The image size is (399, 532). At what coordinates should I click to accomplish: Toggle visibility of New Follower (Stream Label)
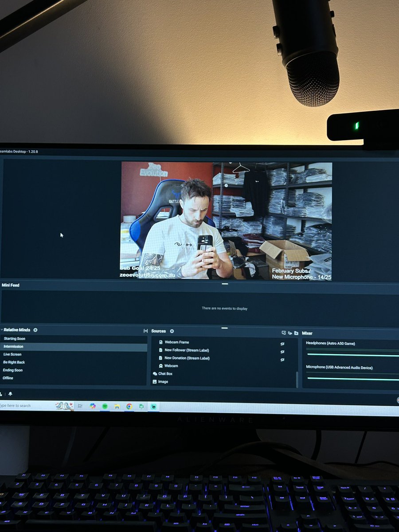coord(282,351)
